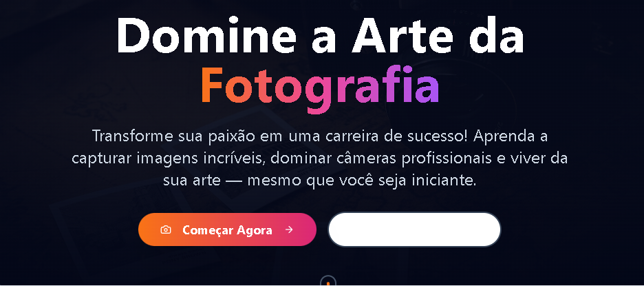
Task: Click the words viver da in the subtitle
Action: coord(541,159)
